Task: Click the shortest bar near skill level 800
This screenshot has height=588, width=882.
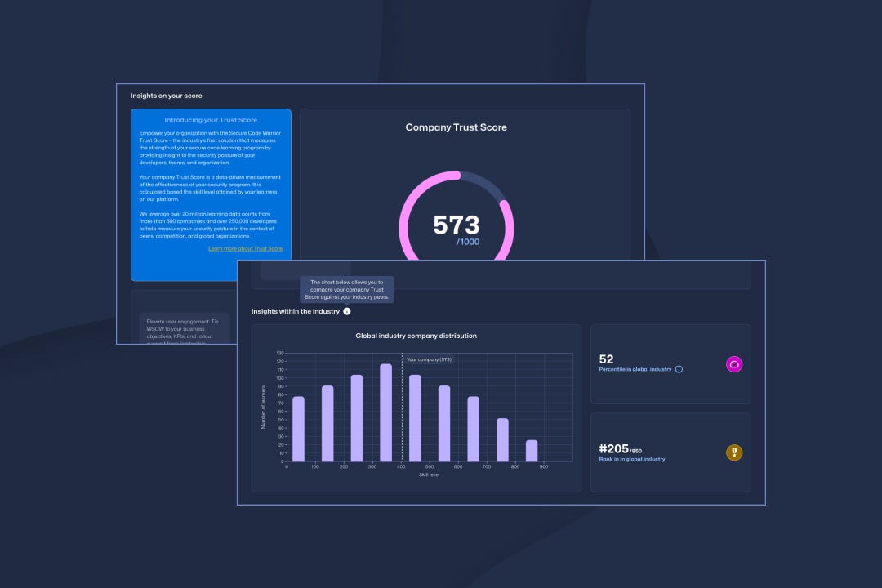Action: click(x=531, y=449)
